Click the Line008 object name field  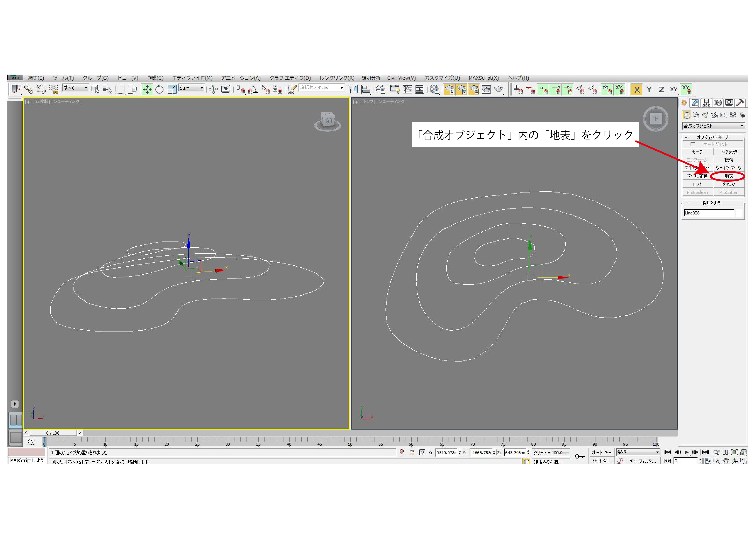pyautogui.click(x=708, y=213)
